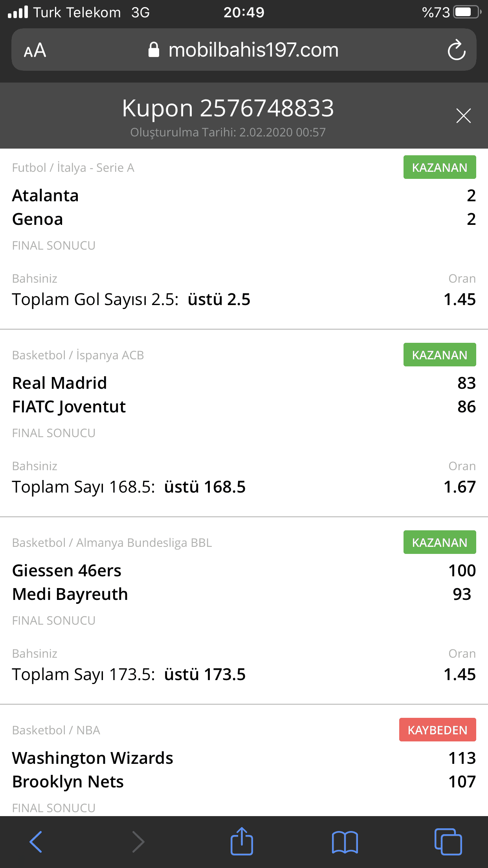
Task: Show open tabs overview icon
Action: [448, 842]
